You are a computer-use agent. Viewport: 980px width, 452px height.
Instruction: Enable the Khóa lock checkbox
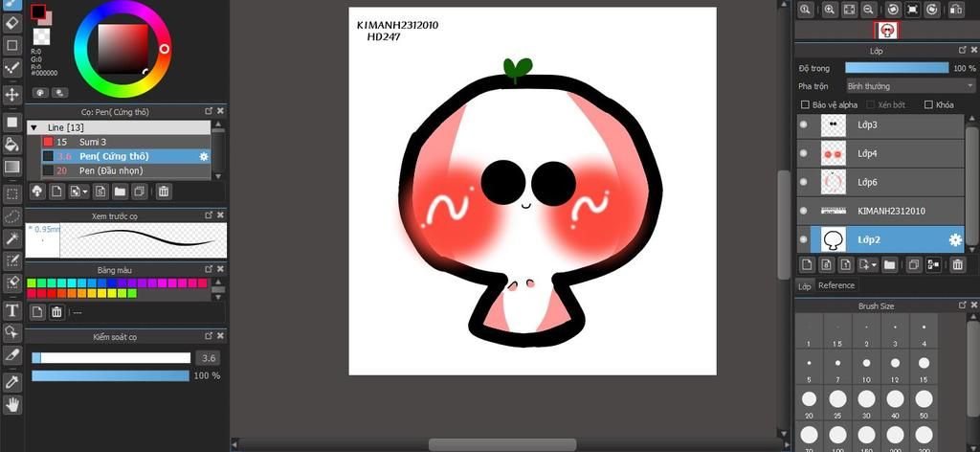(928, 105)
